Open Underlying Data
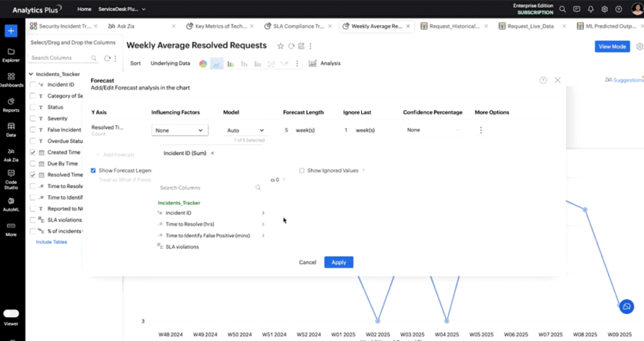This screenshot has height=341, width=644. click(x=171, y=63)
